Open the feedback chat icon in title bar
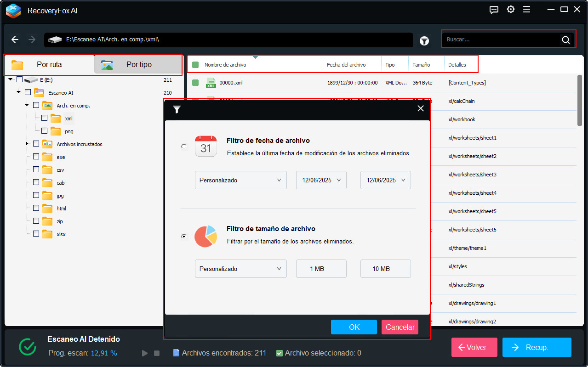This screenshot has width=588, height=367. point(493,9)
